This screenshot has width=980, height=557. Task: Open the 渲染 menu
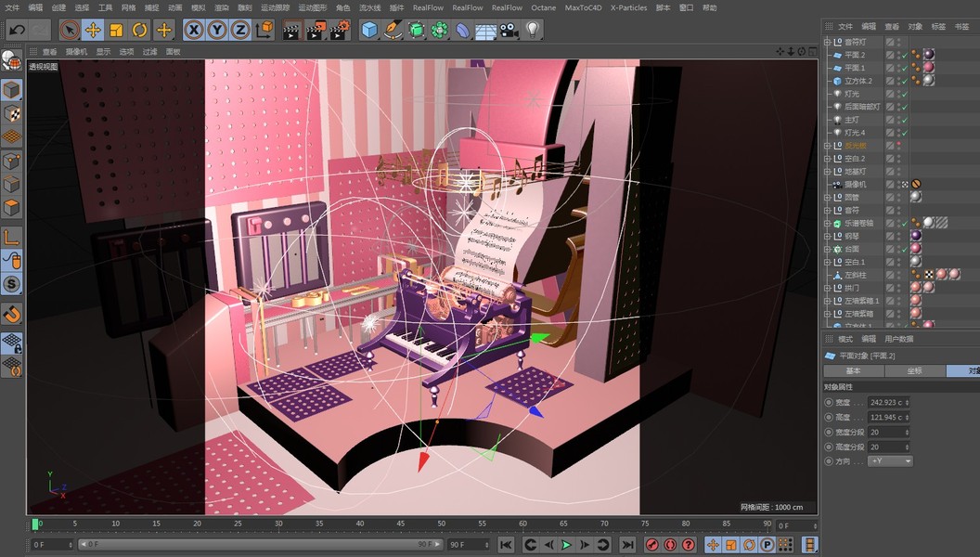coord(222,7)
